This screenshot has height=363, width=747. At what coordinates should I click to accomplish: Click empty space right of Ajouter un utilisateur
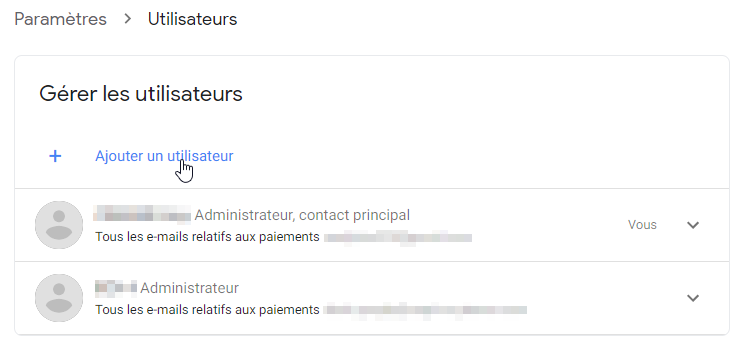pyautogui.click(x=476, y=156)
